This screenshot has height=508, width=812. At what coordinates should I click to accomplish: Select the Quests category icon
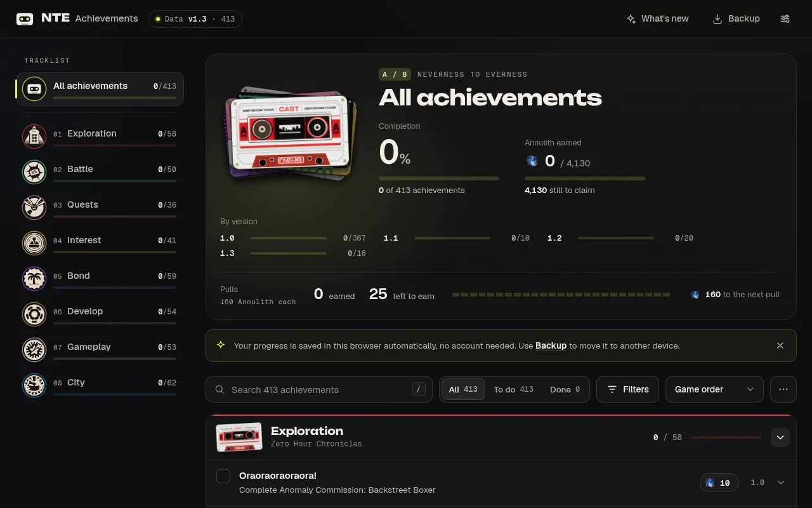34,208
